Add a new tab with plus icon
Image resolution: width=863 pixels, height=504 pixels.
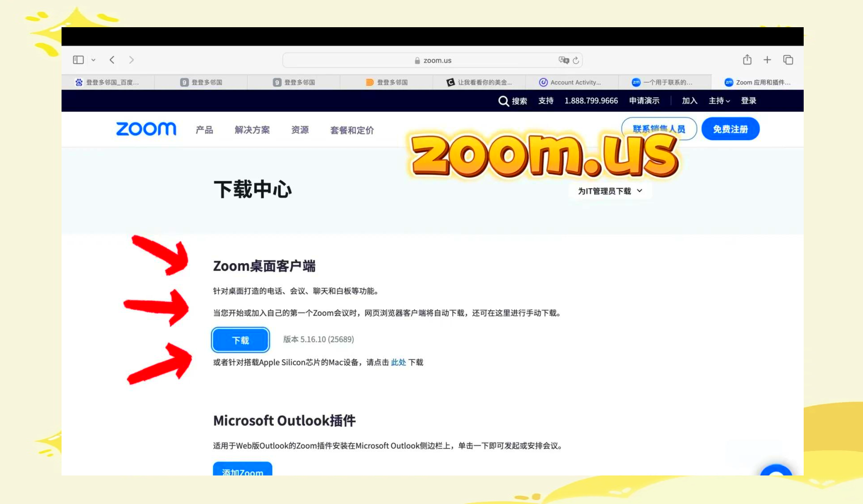pos(767,60)
